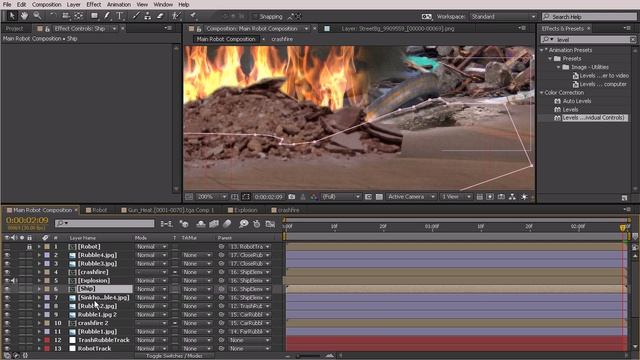Viewport: 640px width, 360px height.
Task: Click the viewer current time 0:00:02:09
Action: point(268,197)
